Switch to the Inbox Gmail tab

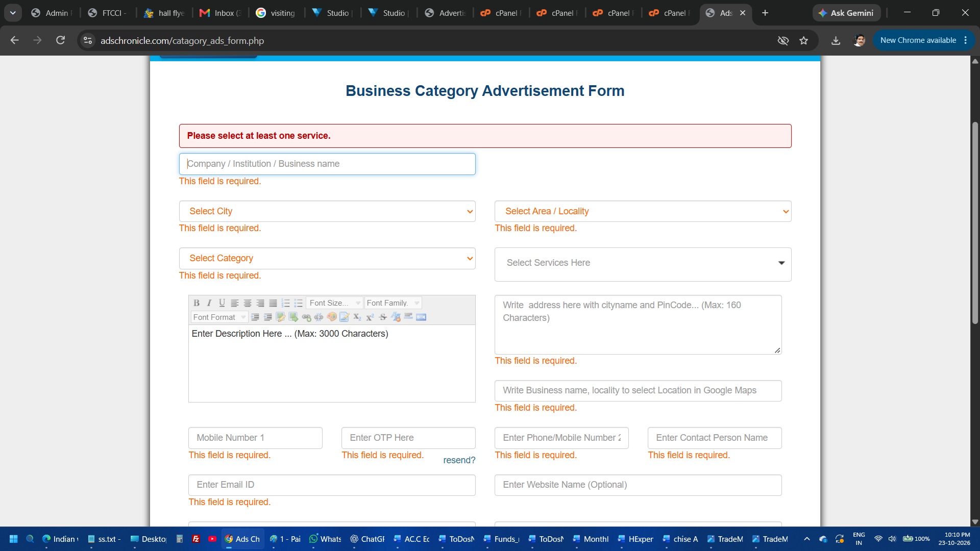(x=220, y=13)
